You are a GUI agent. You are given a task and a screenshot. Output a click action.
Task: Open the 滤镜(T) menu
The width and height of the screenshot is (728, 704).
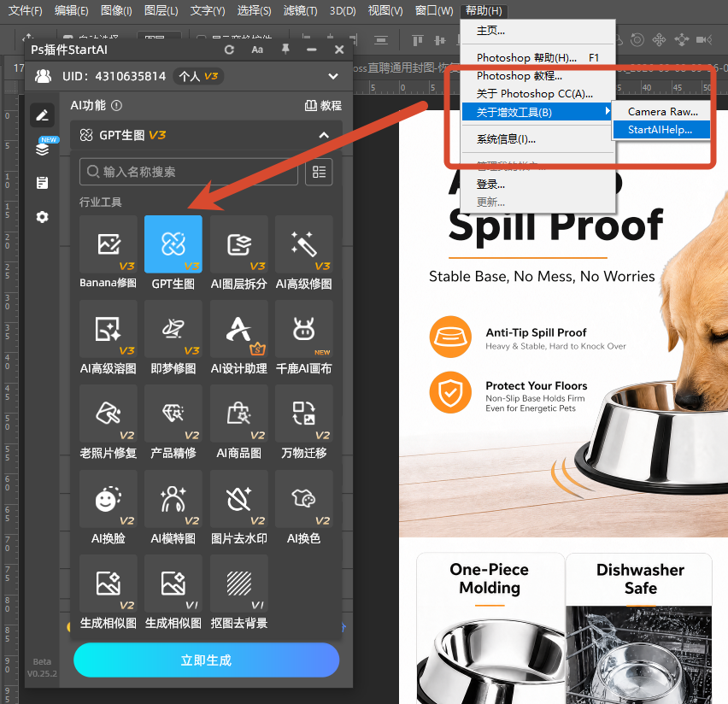click(301, 10)
